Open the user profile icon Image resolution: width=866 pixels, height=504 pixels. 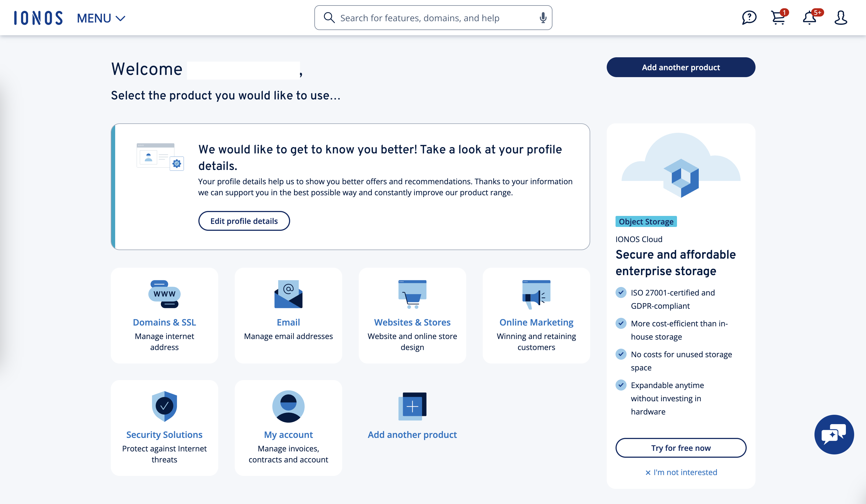pyautogui.click(x=841, y=18)
